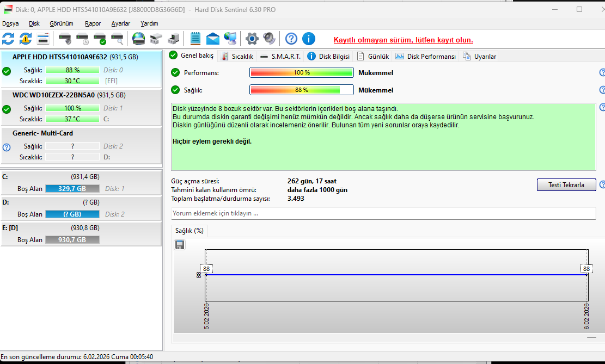
Task: Click the Performans 100 % gradient bar
Action: pos(301,72)
